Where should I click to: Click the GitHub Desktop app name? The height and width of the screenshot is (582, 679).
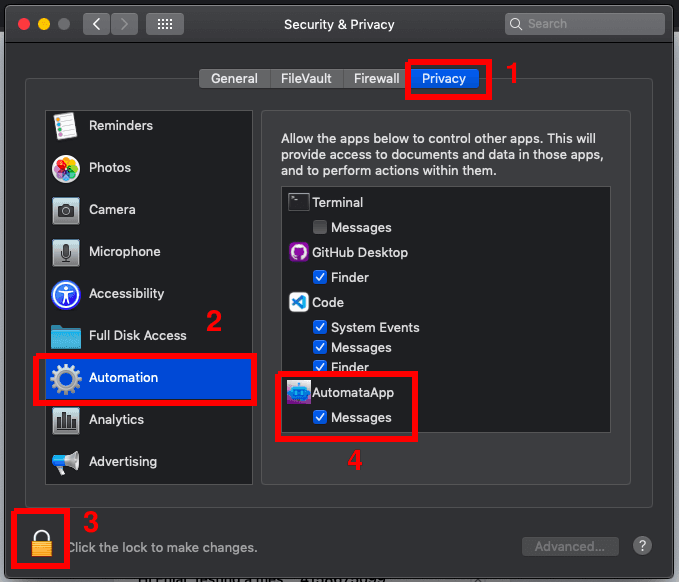pos(360,252)
